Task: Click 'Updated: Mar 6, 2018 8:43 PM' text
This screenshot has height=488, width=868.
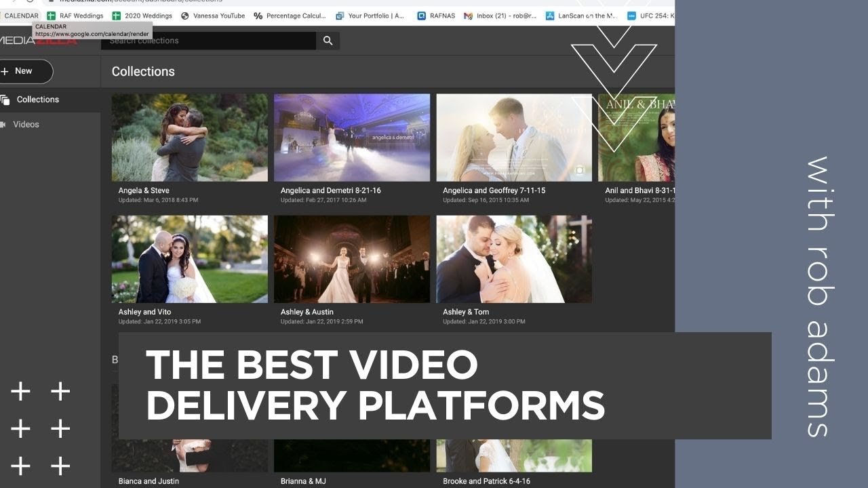Action: click(x=158, y=200)
